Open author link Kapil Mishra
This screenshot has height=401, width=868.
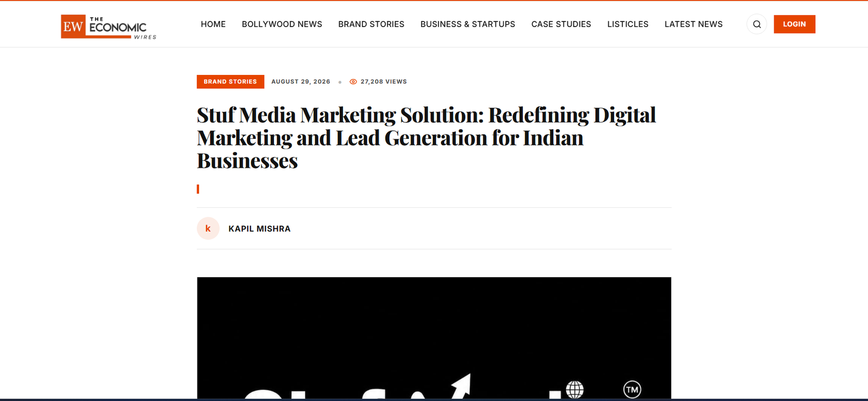click(x=259, y=229)
